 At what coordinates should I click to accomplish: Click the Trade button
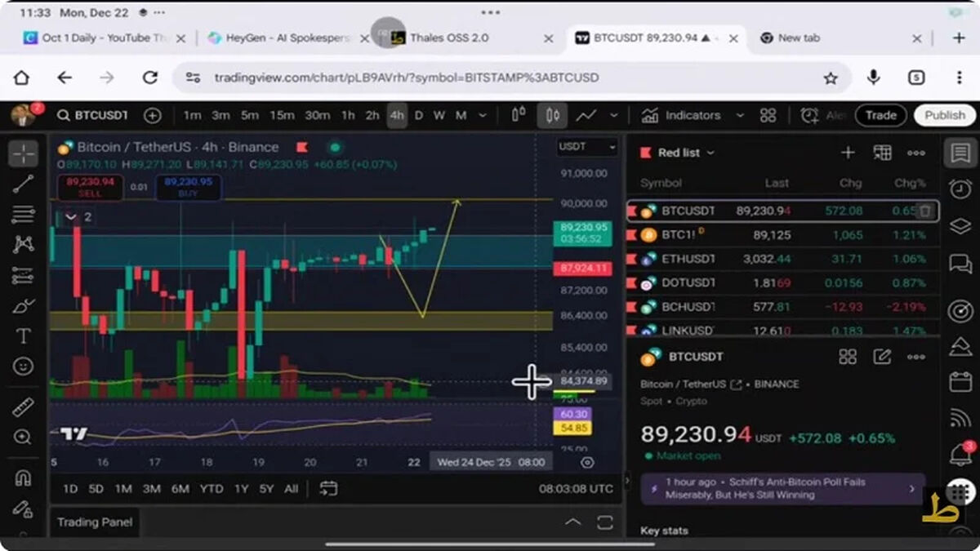point(881,115)
